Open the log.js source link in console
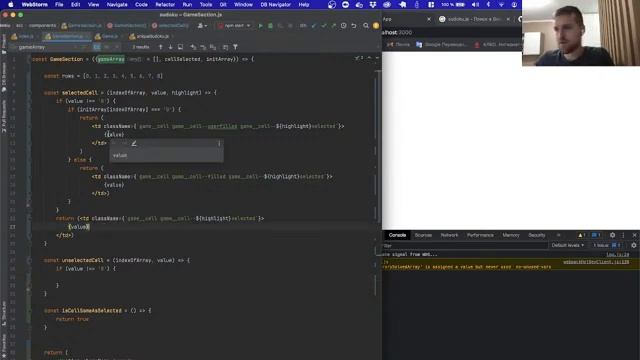 point(618,254)
